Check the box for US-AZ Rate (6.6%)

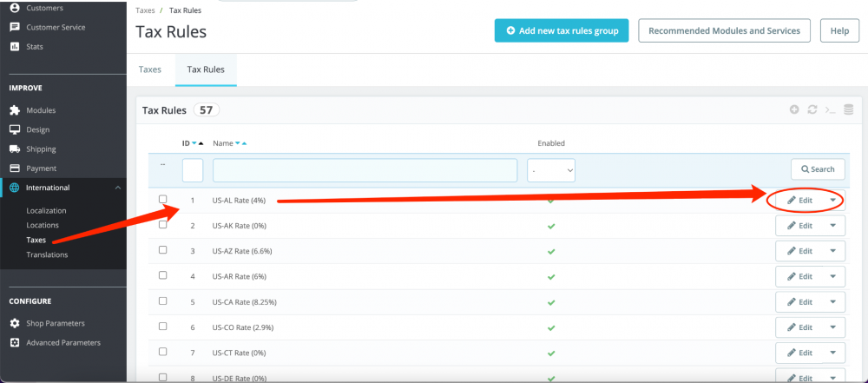coord(163,250)
